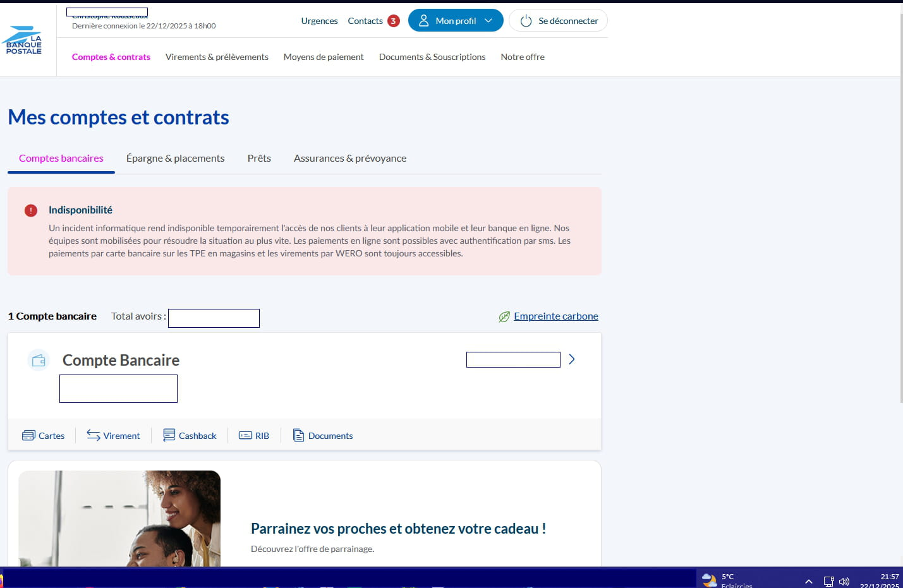Click the volume speaker icon in the tray
The width and height of the screenshot is (903, 588).
(844, 581)
